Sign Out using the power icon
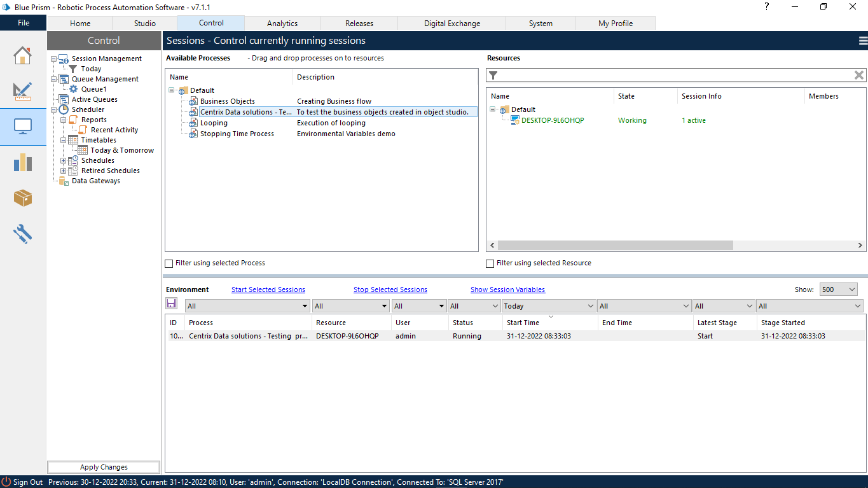 click(x=6, y=482)
